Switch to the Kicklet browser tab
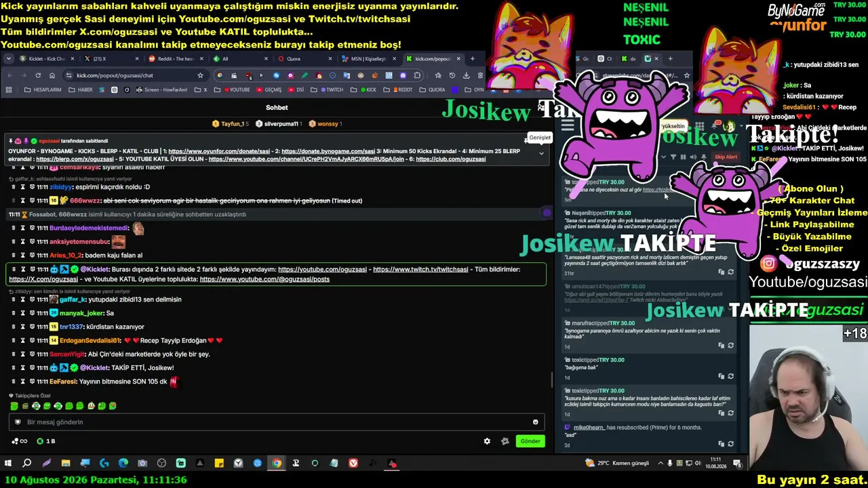868x488 pixels. 46,59
